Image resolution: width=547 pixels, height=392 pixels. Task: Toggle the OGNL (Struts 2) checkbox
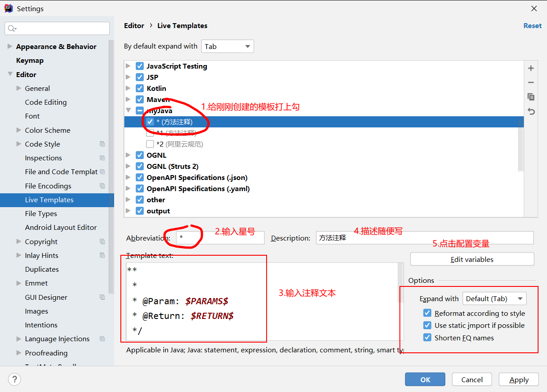pos(140,166)
